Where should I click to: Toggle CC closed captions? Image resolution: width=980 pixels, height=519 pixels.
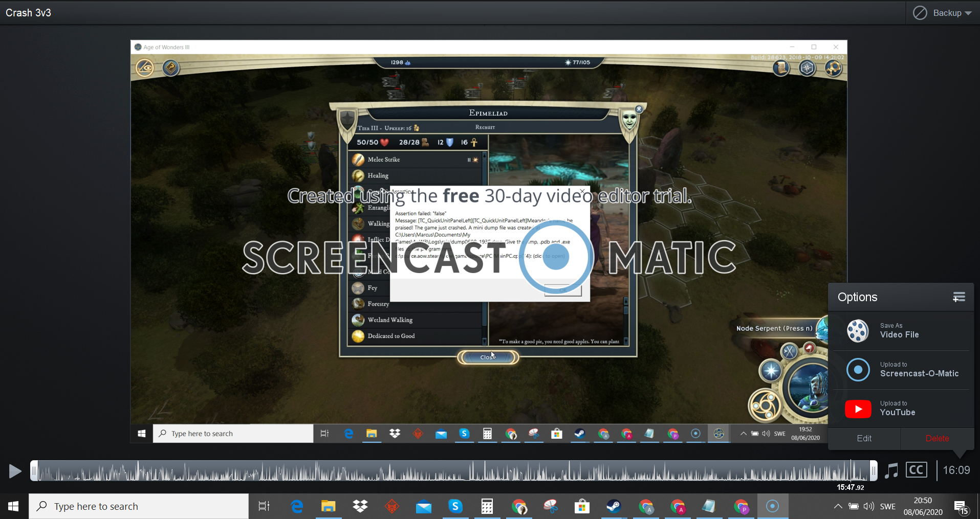pyautogui.click(x=916, y=470)
